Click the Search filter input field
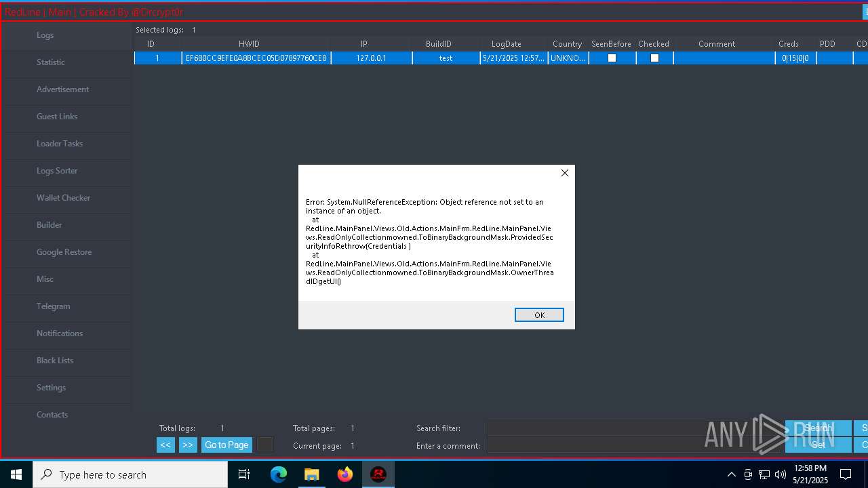Image resolution: width=868 pixels, height=488 pixels. (x=634, y=428)
